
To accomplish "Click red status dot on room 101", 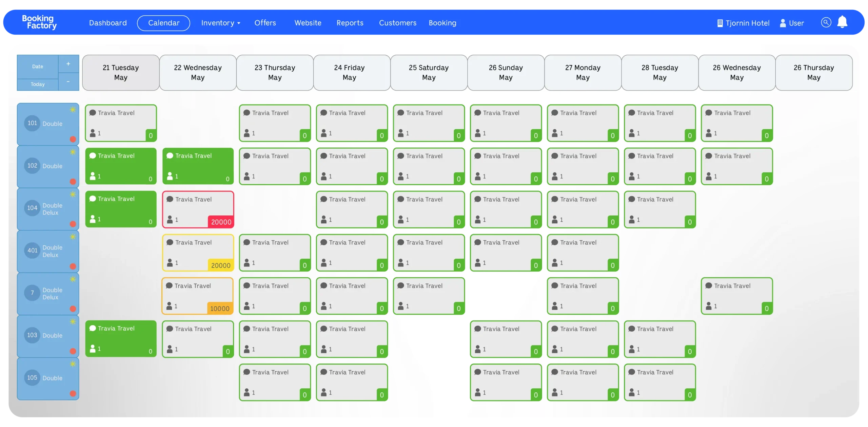I will 73,139.
